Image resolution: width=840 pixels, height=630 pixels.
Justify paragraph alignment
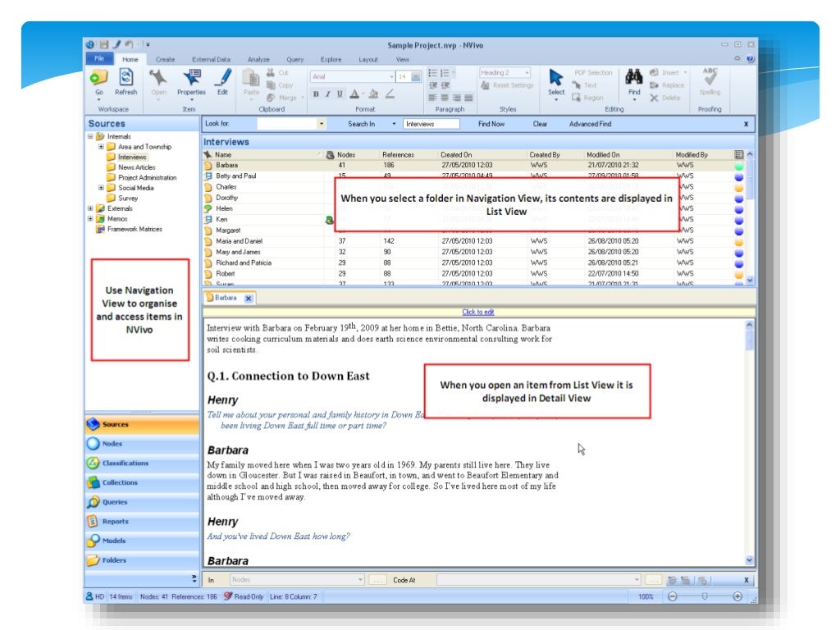tap(468, 98)
